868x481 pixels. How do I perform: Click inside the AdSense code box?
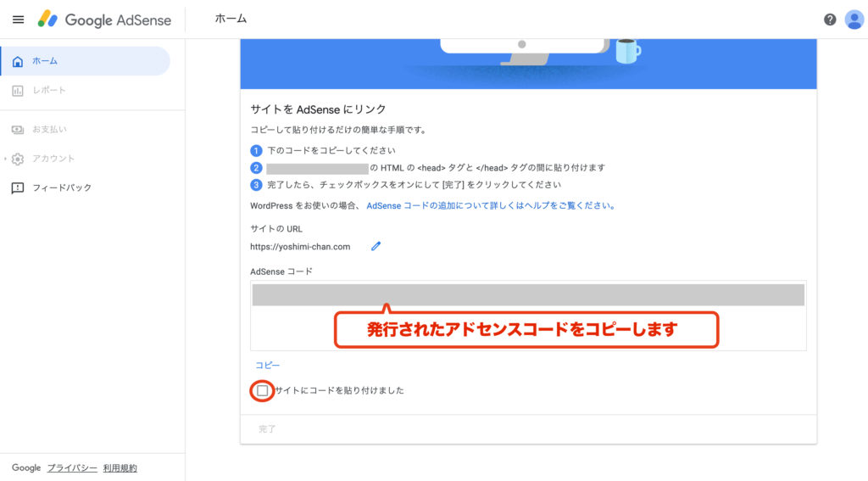(528, 316)
